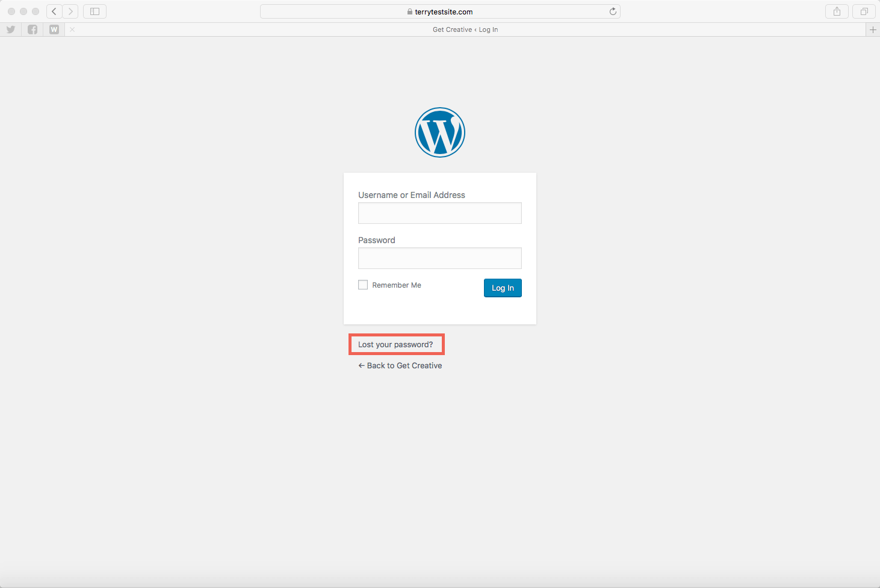The height and width of the screenshot is (588, 880).
Task: Open the WordPress pinned tab
Action: pyautogui.click(x=54, y=29)
